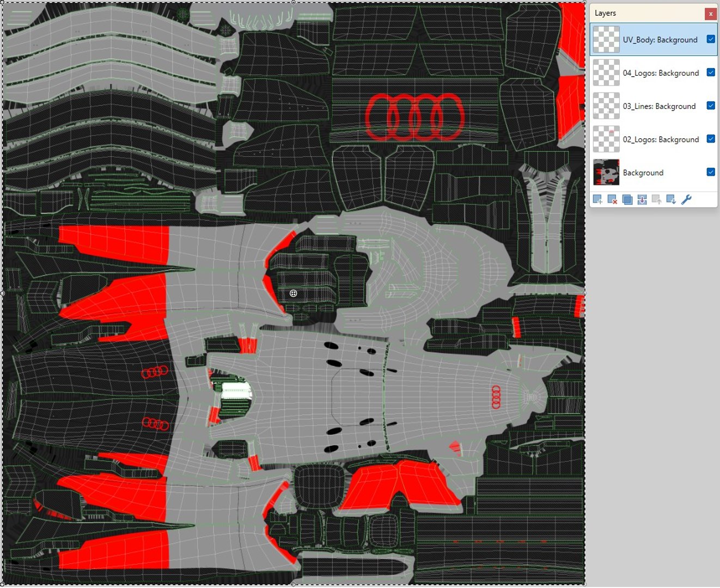Screen dimensions: 720x588
Task: Merge layer down
Action: 642,200
